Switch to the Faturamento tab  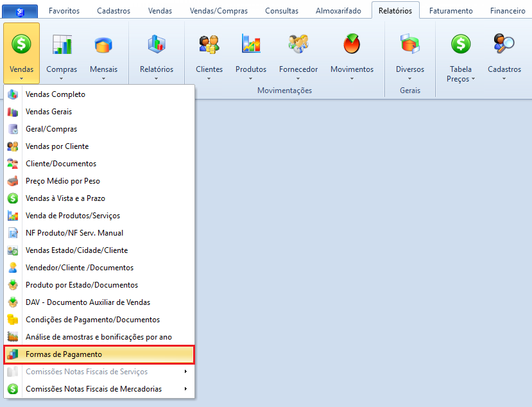pyautogui.click(x=450, y=11)
